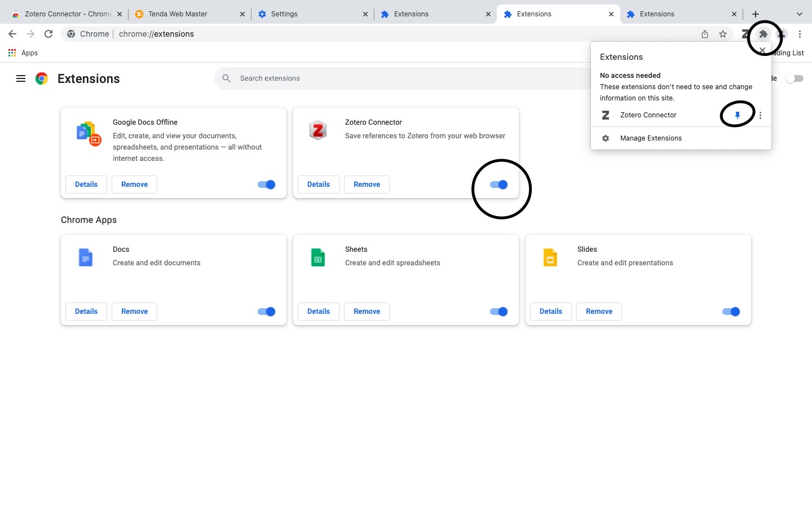Image resolution: width=812 pixels, height=508 pixels.
Task: Click the green Sheets app icon
Action: pyautogui.click(x=318, y=257)
